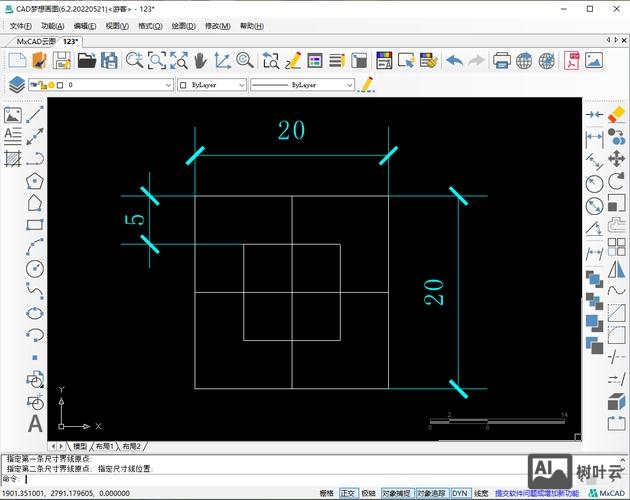Toggle 对象捕捉 object snap in status bar

click(397, 493)
